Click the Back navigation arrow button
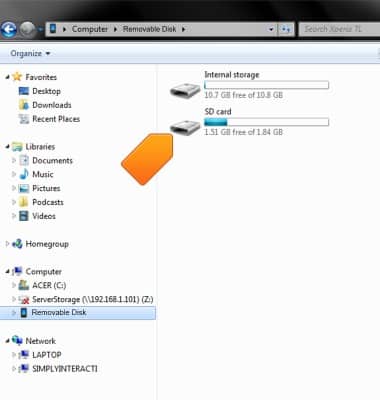Image resolution: width=380 pixels, height=400 pixels. [9, 29]
